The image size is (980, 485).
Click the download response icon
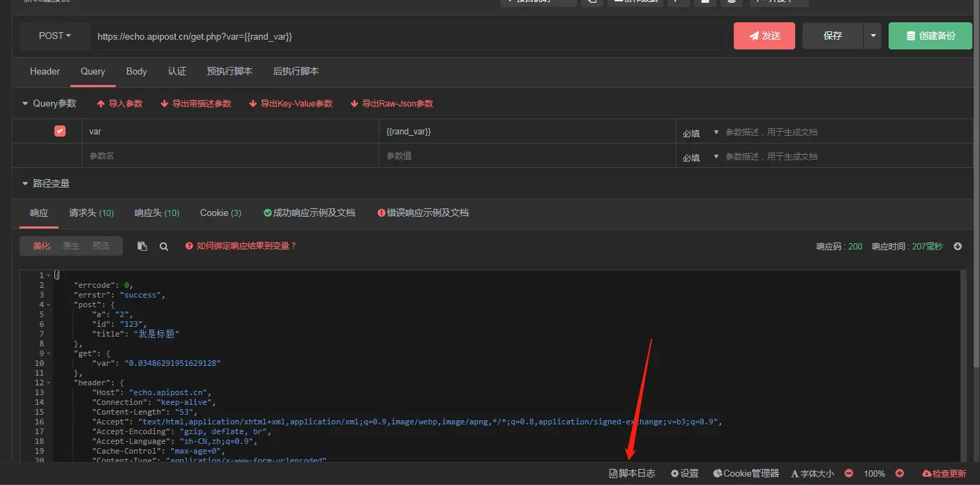(958, 246)
